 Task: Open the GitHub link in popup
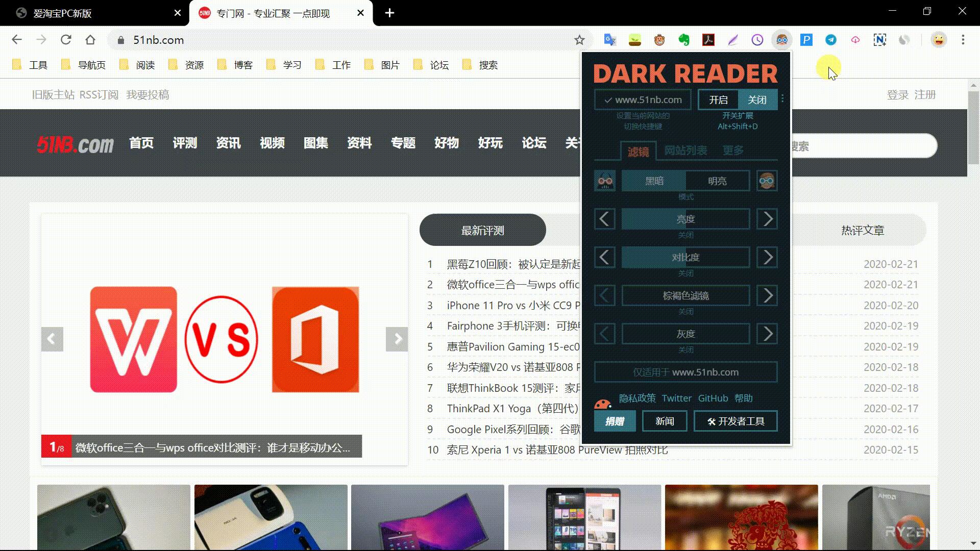click(713, 398)
